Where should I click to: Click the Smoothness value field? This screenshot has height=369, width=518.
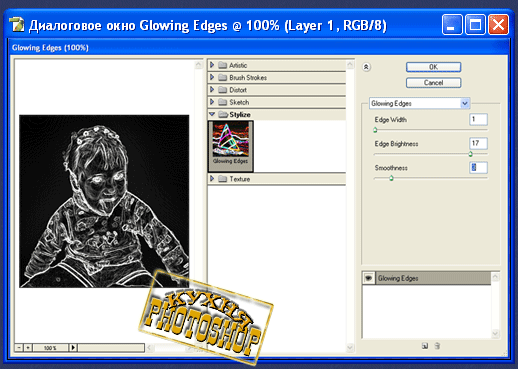478,167
